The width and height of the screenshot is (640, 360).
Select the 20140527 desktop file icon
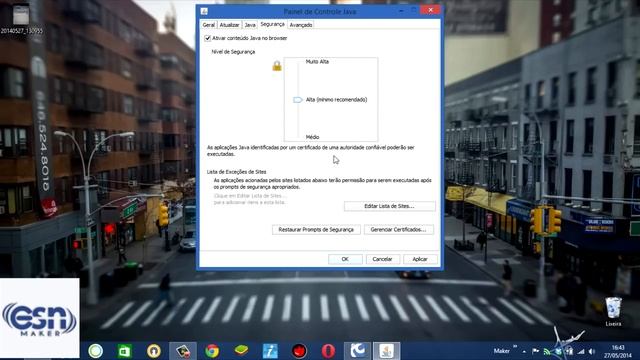pos(21,20)
